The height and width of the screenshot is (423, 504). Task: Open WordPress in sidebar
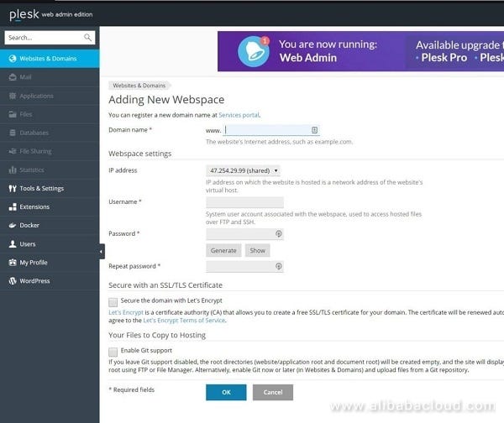[x=50, y=281]
